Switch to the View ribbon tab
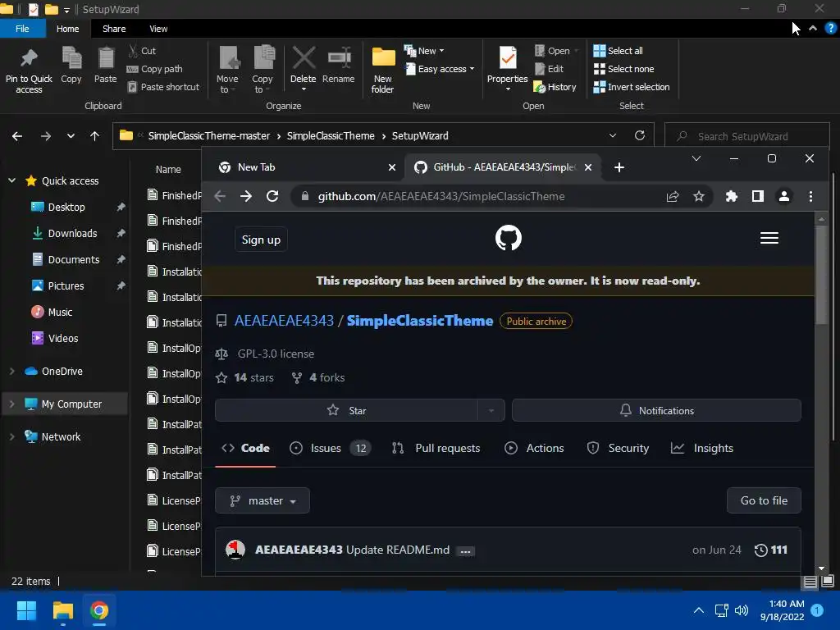Viewport: 840px width, 630px height. click(x=158, y=29)
